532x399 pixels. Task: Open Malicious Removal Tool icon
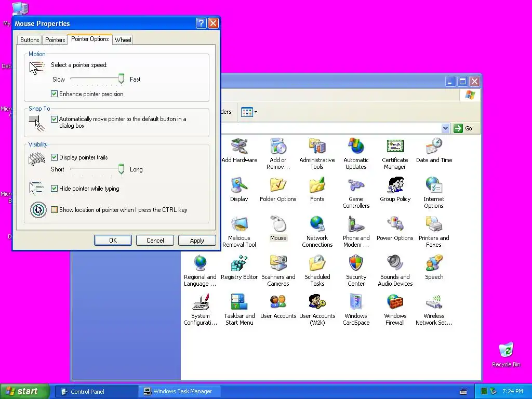[x=239, y=232]
